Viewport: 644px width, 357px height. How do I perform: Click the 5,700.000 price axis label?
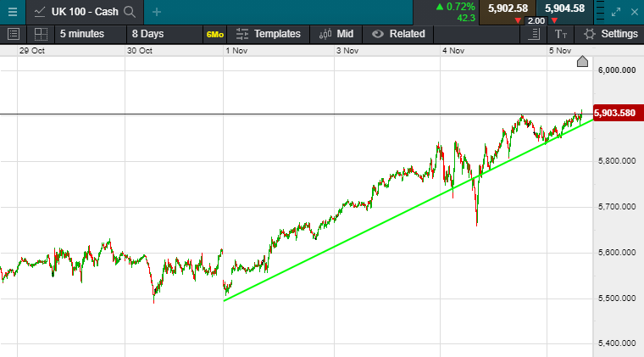(x=617, y=207)
